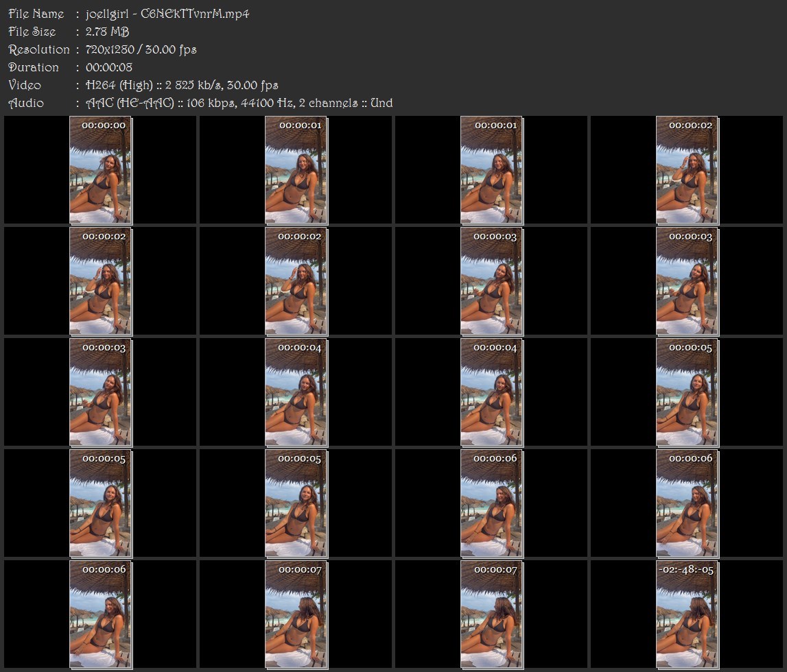Select the second thumbnail stamped 00:00:01

[492, 170]
